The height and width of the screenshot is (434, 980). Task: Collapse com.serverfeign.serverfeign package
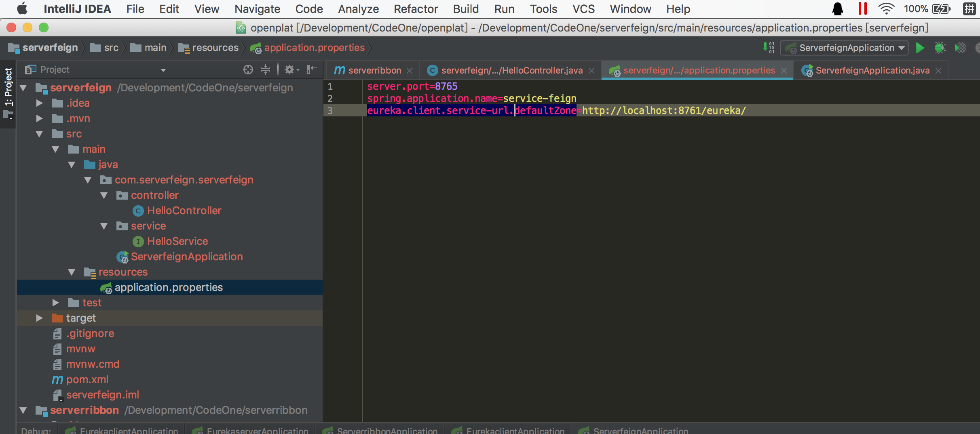pos(88,180)
